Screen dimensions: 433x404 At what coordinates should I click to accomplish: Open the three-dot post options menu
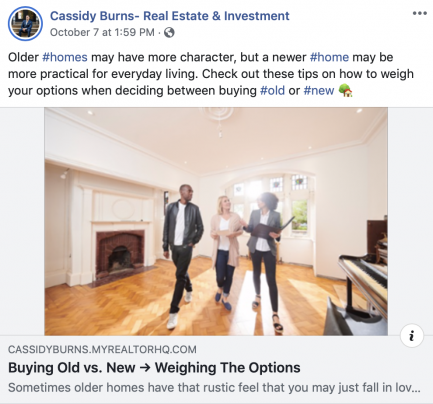(x=419, y=13)
